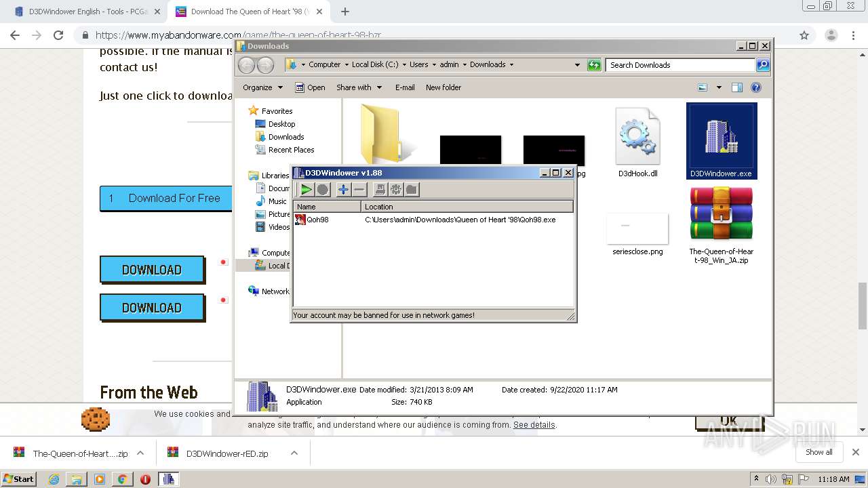Click the Search Downloads field
This screenshot has height=488, width=868.
click(680, 65)
